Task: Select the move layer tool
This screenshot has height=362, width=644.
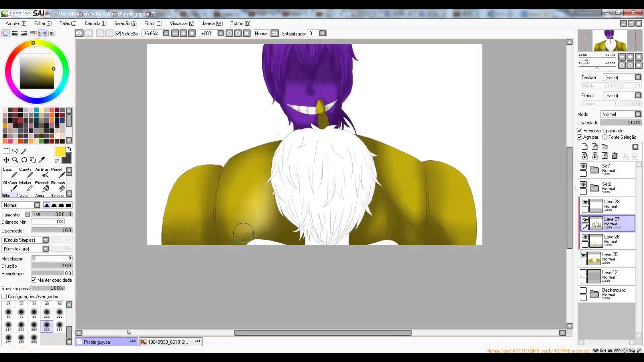Action: tap(6, 160)
